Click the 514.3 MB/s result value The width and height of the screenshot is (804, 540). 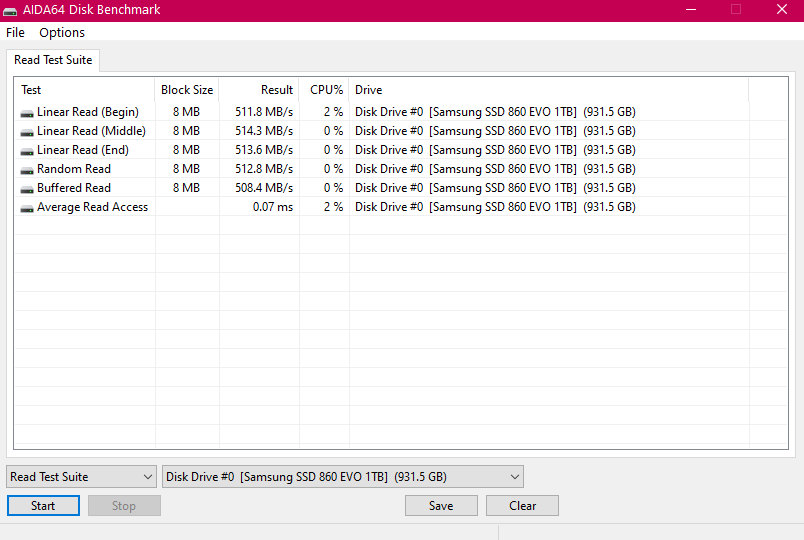tap(264, 131)
